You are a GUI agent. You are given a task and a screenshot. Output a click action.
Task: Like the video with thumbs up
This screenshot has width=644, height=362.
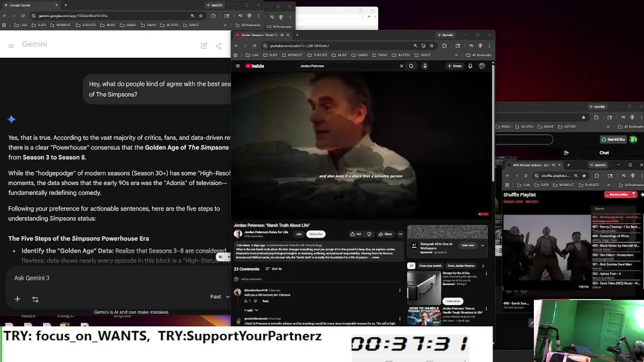pyautogui.click(x=355, y=234)
